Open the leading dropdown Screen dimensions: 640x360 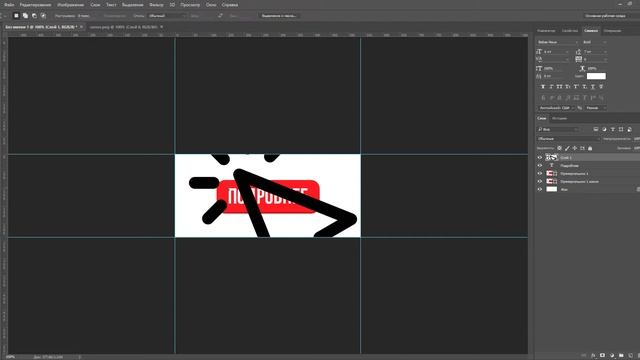click(x=595, y=52)
